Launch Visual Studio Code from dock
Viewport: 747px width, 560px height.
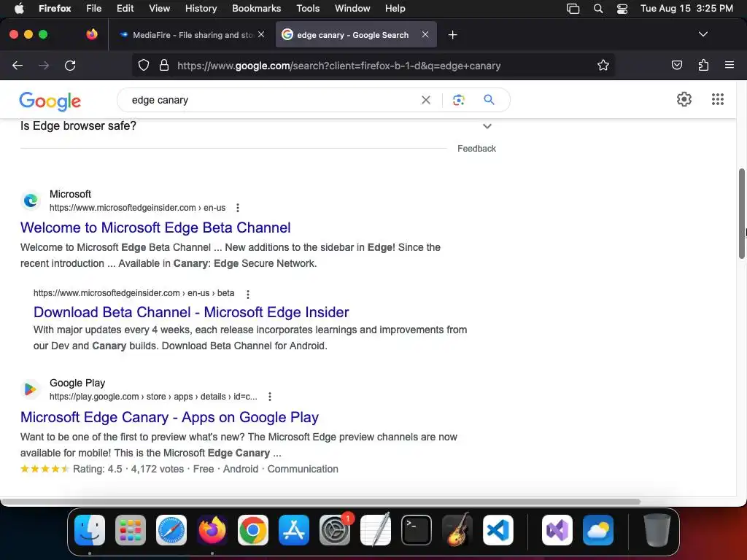click(x=498, y=530)
